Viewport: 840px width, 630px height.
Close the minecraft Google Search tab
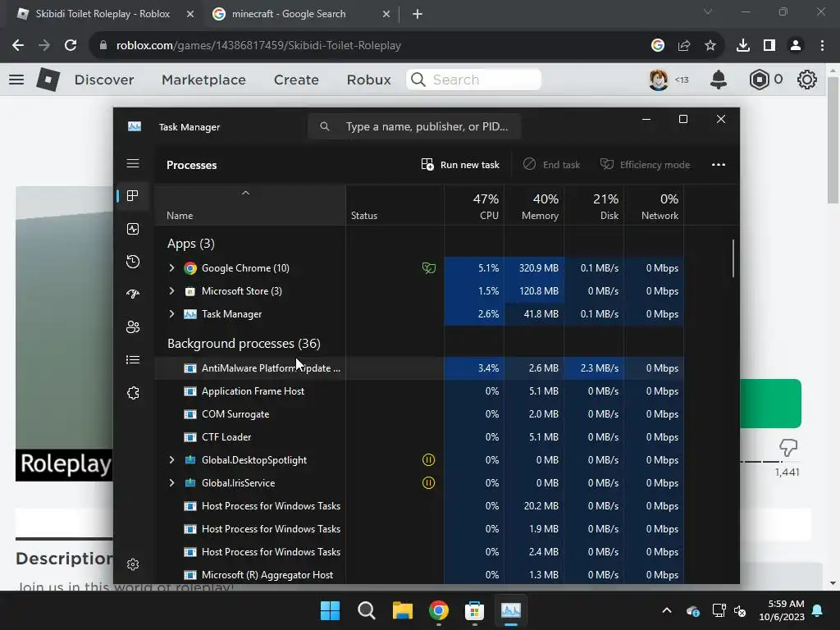pos(386,14)
